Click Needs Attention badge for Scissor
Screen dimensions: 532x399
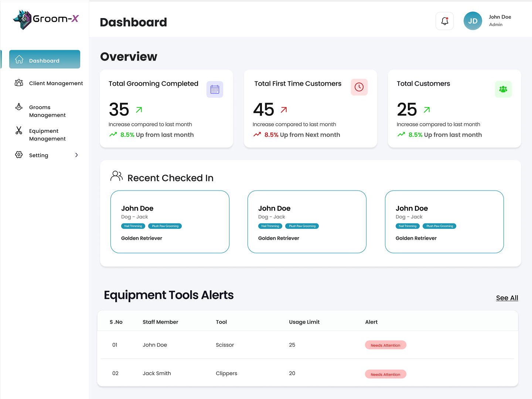[x=385, y=345]
